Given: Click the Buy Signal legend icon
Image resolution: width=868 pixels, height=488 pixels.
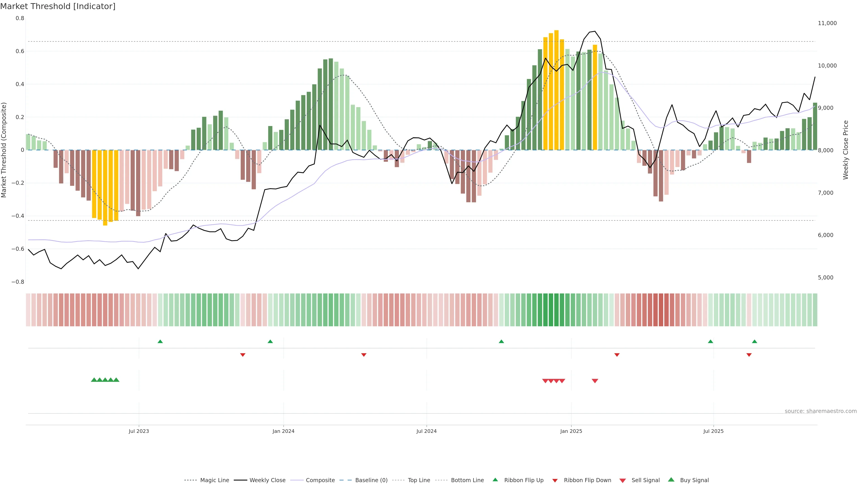Looking at the screenshot, I should click(671, 480).
